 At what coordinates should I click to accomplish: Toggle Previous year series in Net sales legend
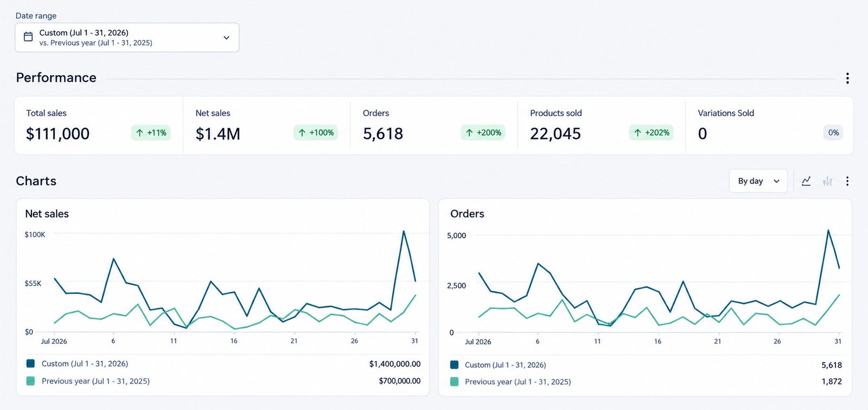click(88, 381)
